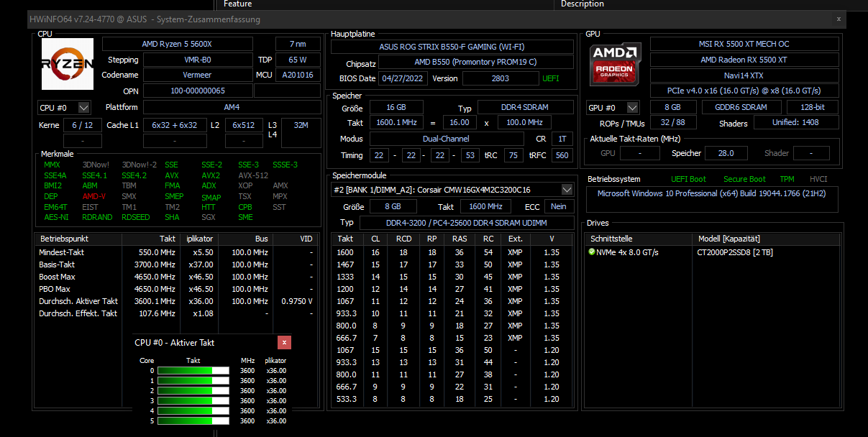This screenshot has width=868, height=437.
Task: Click the ASUS ROG STRIX B550-F mainboard field
Action: click(452, 47)
